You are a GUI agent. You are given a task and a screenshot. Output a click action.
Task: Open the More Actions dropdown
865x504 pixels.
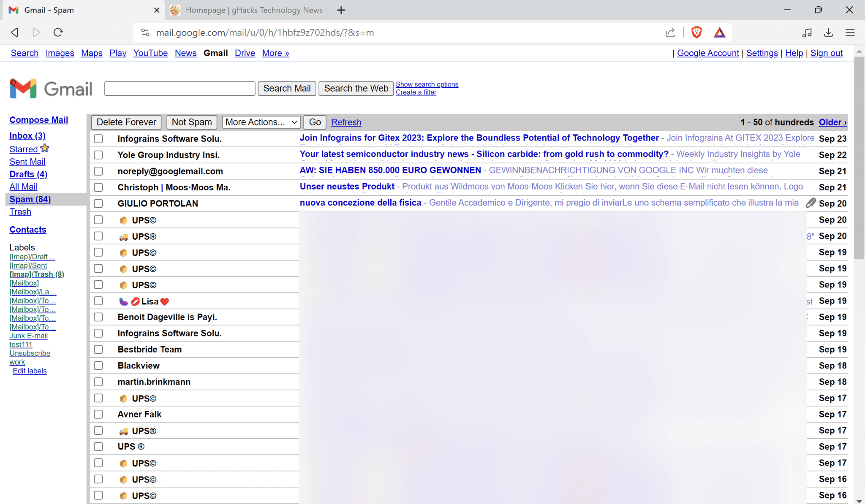click(261, 122)
